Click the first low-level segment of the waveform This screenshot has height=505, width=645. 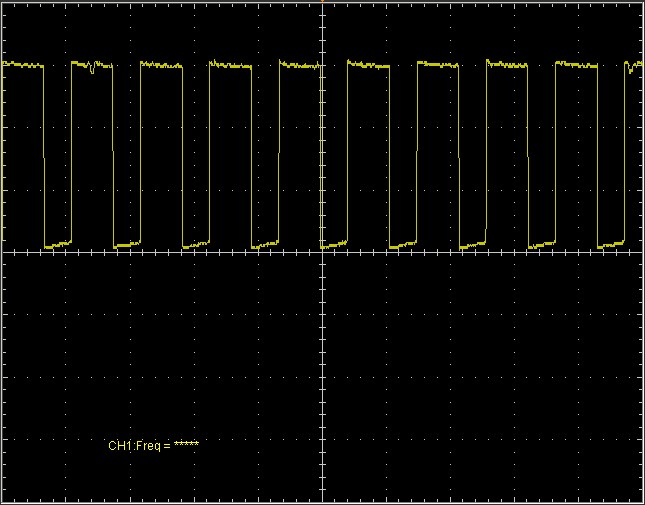(x=58, y=244)
